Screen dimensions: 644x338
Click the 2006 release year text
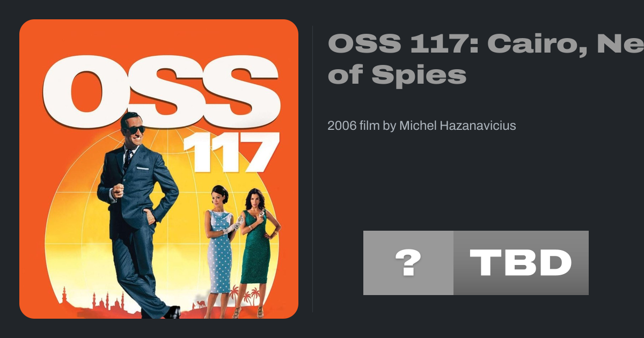(339, 126)
